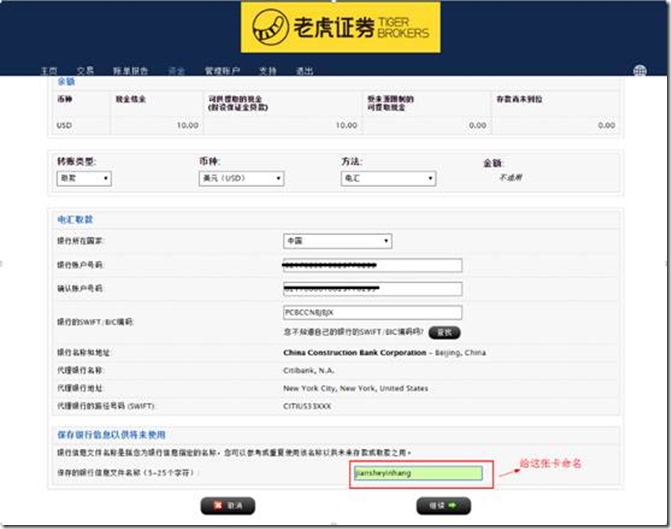Open the 主页 home menu
This screenshot has height=529, width=671.
(x=49, y=71)
